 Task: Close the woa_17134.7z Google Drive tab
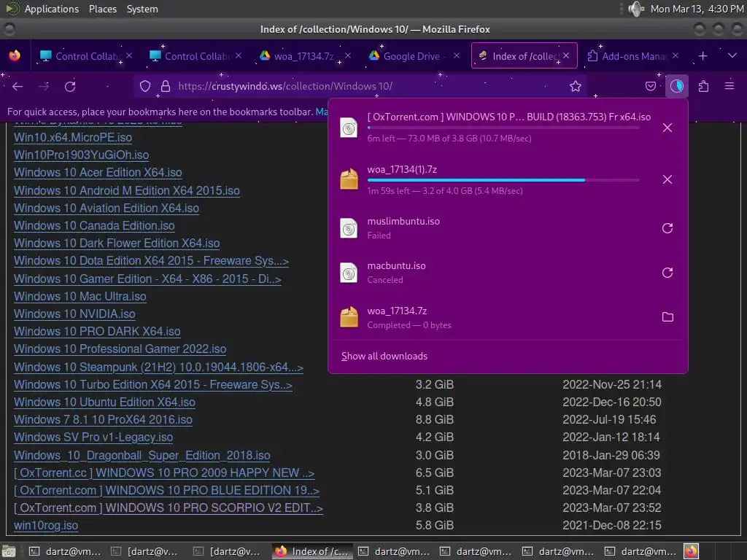pos(348,55)
